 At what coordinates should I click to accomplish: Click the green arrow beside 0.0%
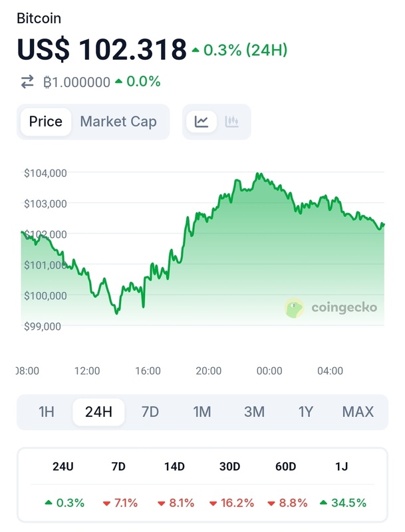(118, 82)
